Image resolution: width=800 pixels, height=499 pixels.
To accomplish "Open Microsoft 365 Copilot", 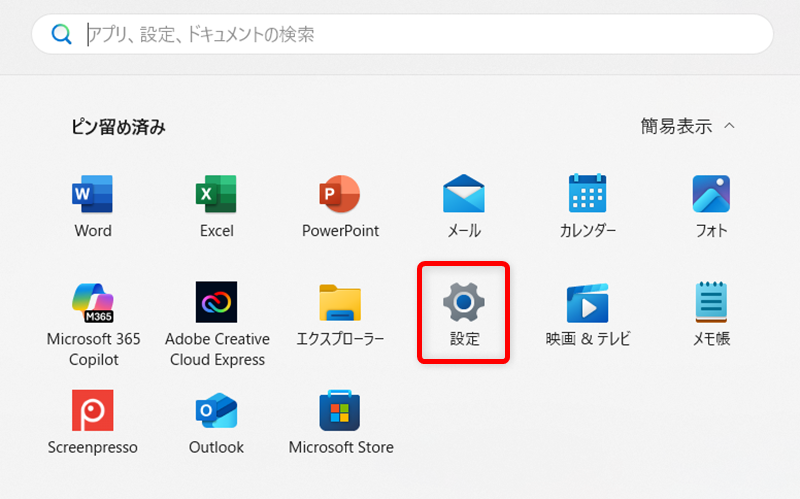I will (x=93, y=303).
